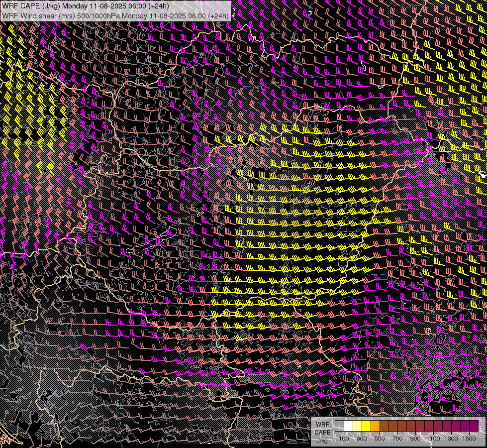This screenshot has height=448, width=487.
Task: Click the 100 legend value
Action: click(x=344, y=439)
